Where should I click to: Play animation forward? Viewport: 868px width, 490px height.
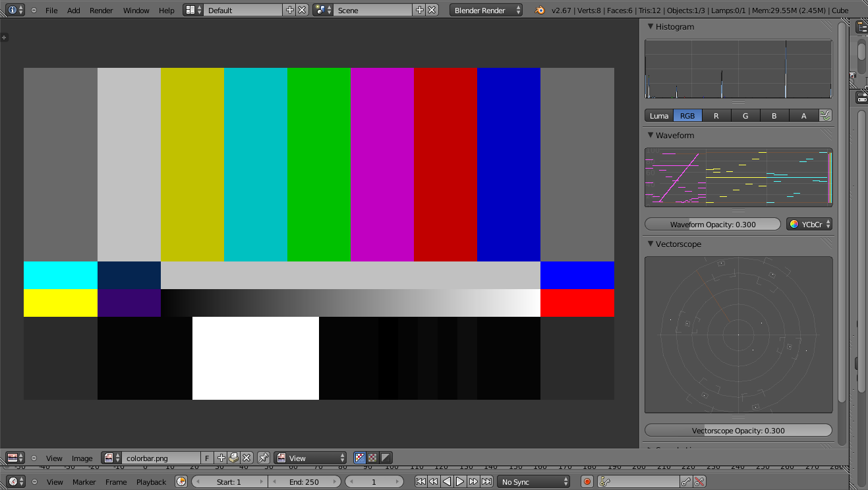pos(460,481)
